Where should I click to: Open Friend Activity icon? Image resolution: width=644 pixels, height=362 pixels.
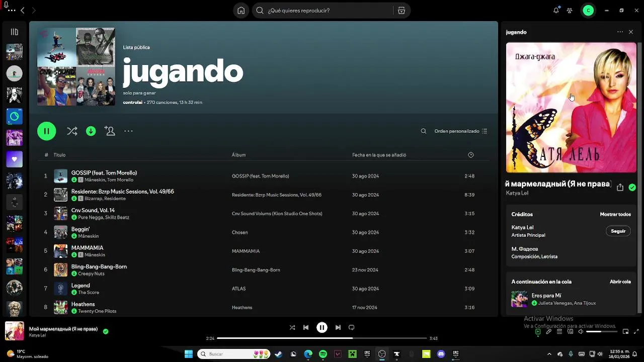570,11
